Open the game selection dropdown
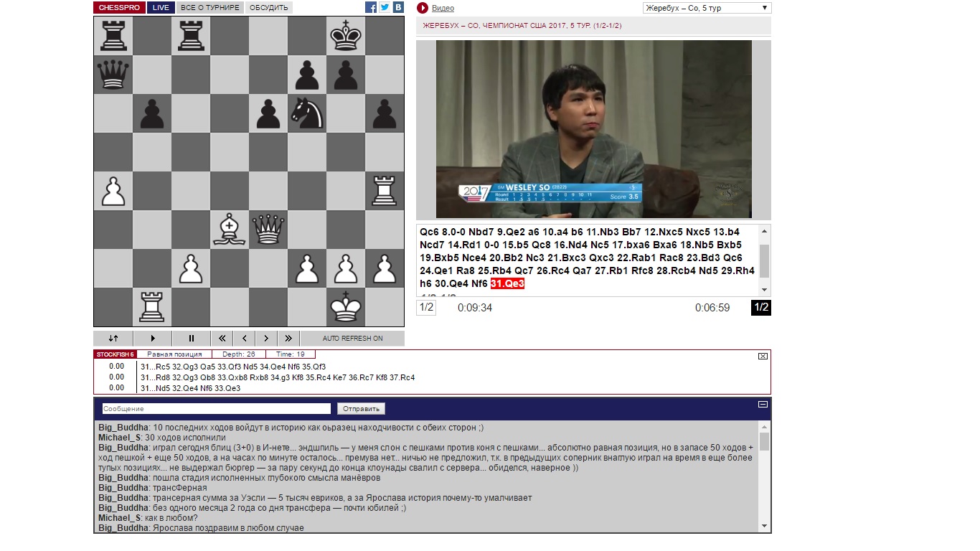Viewport: 980px width, 551px height. [x=707, y=8]
